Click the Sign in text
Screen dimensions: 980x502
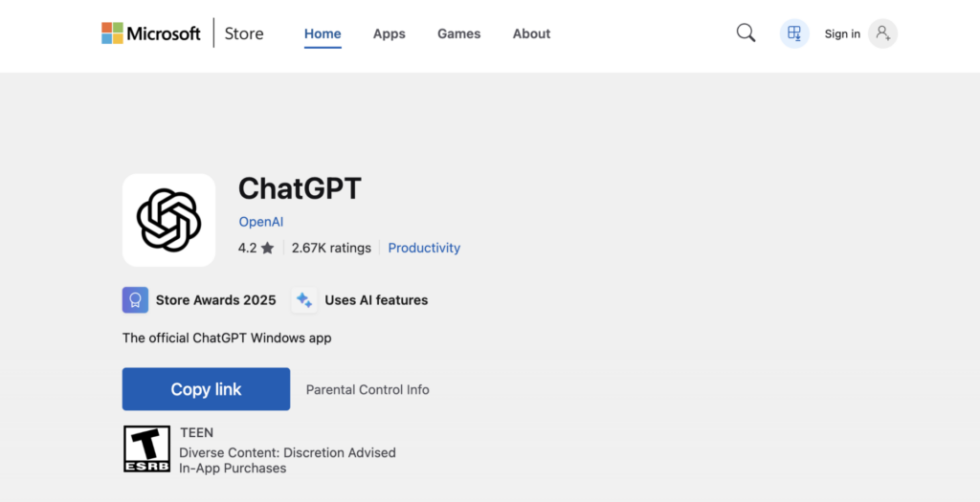tap(842, 33)
